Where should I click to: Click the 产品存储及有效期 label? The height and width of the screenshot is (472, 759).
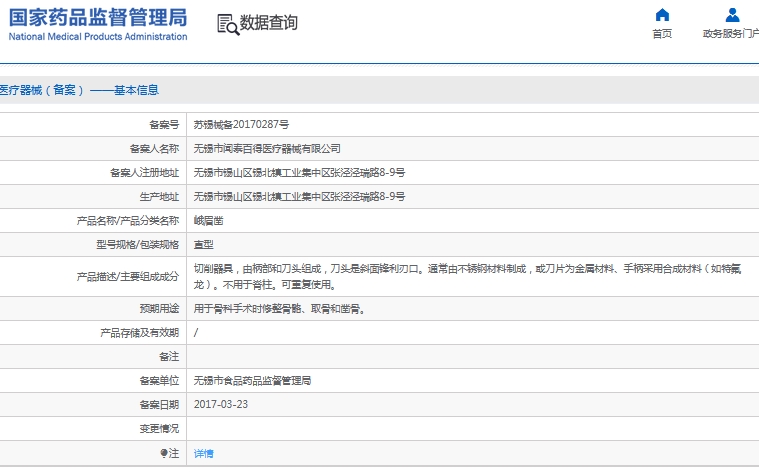[139, 333]
